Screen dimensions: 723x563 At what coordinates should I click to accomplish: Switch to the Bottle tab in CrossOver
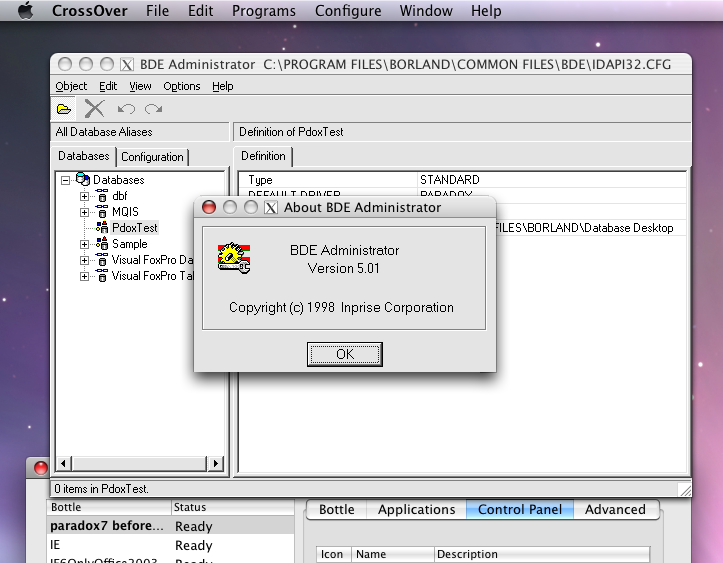(337, 510)
